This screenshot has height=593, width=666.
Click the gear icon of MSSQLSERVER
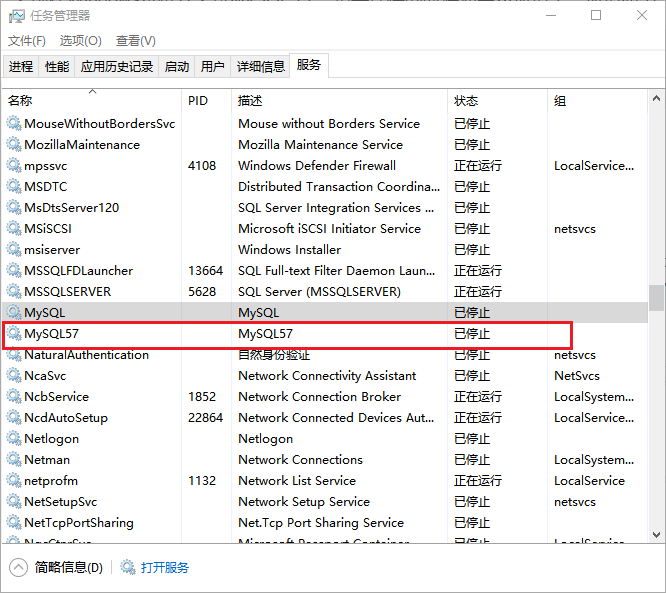(14, 291)
